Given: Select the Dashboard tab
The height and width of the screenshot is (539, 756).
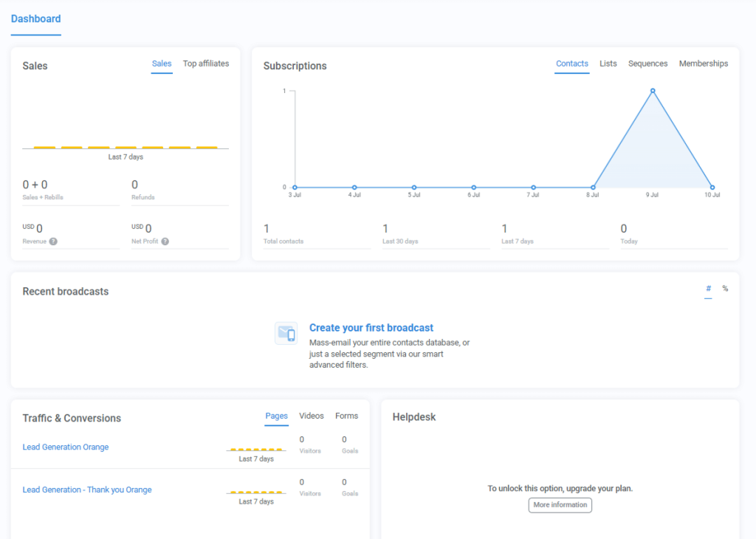Looking at the screenshot, I should (x=35, y=18).
